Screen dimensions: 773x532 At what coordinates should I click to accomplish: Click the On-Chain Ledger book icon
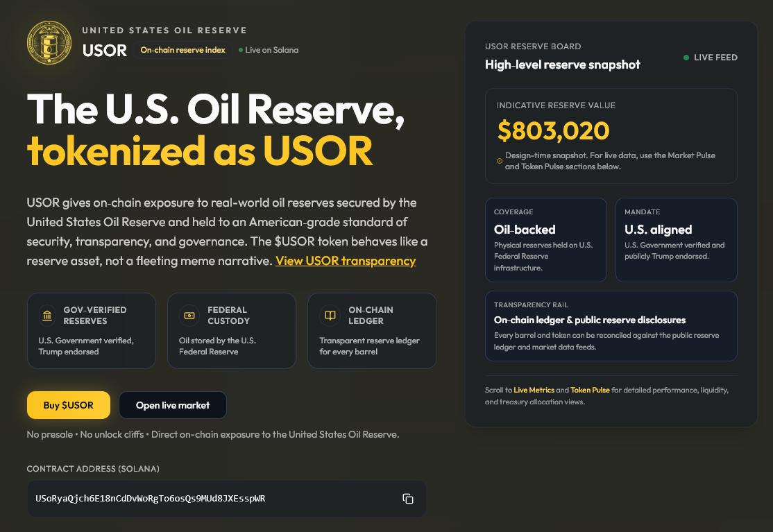[x=330, y=316]
